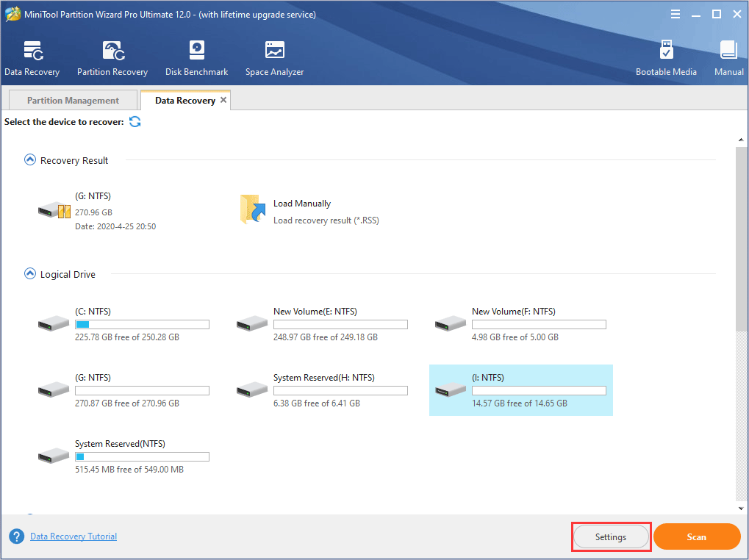Viewport: 749px width, 560px height.
Task: Click 'New Volume(F: NTFS)' label
Action: pyautogui.click(x=514, y=312)
